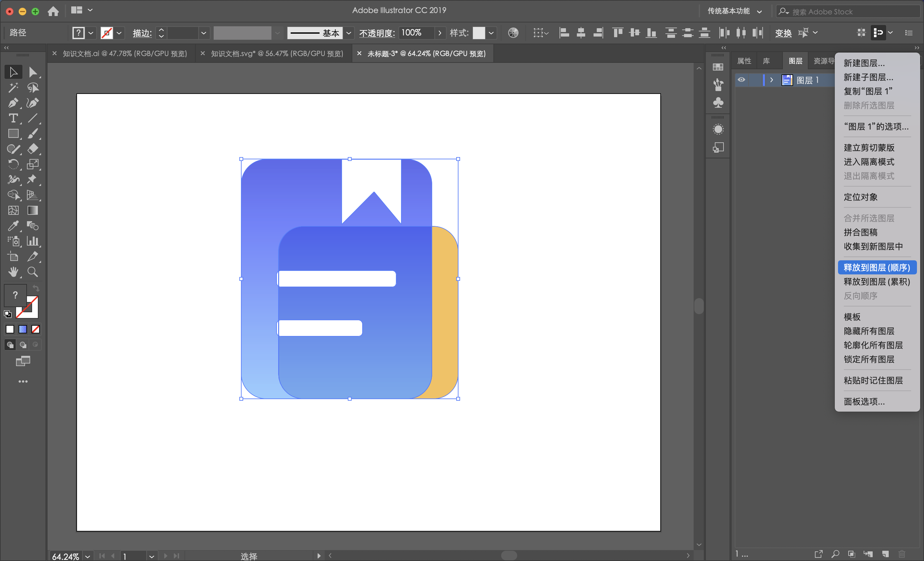This screenshot has width=924, height=561.
Task: Open the arrange documents dropdown
Action: click(82, 11)
